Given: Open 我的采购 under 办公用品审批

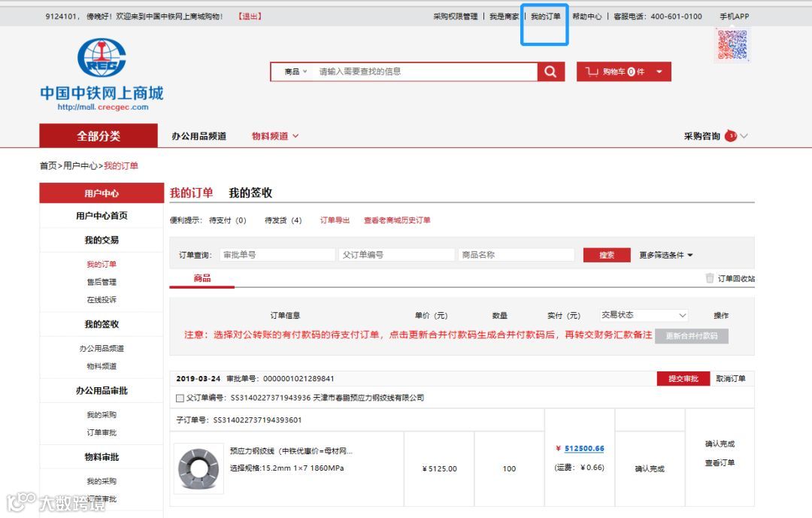Looking at the screenshot, I should click(x=101, y=414).
